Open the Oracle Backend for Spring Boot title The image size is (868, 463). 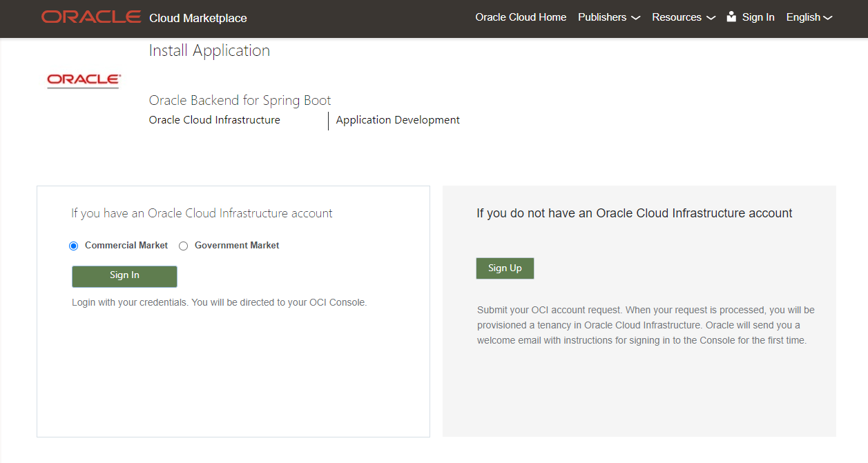point(240,100)
